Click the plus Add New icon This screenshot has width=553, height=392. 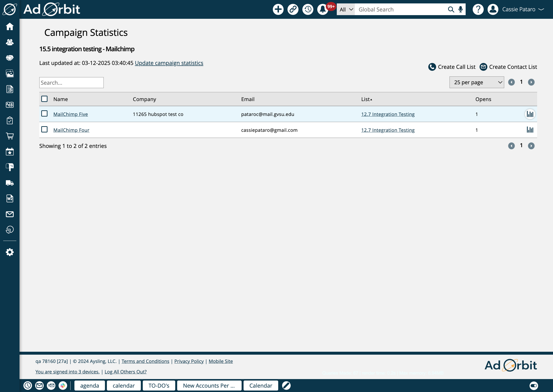(x=278, y=10)
